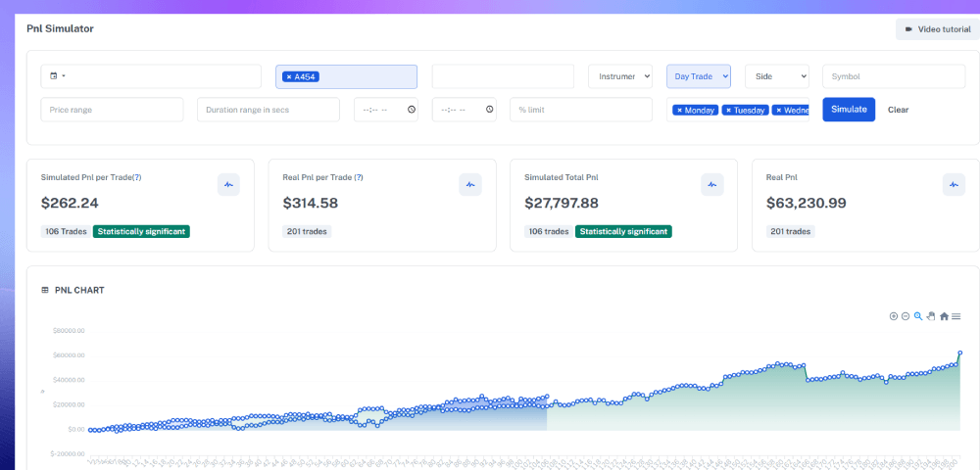This screenshot has width=980, height=470.
Task: Click the Simulate button
Action: [849, 110]
